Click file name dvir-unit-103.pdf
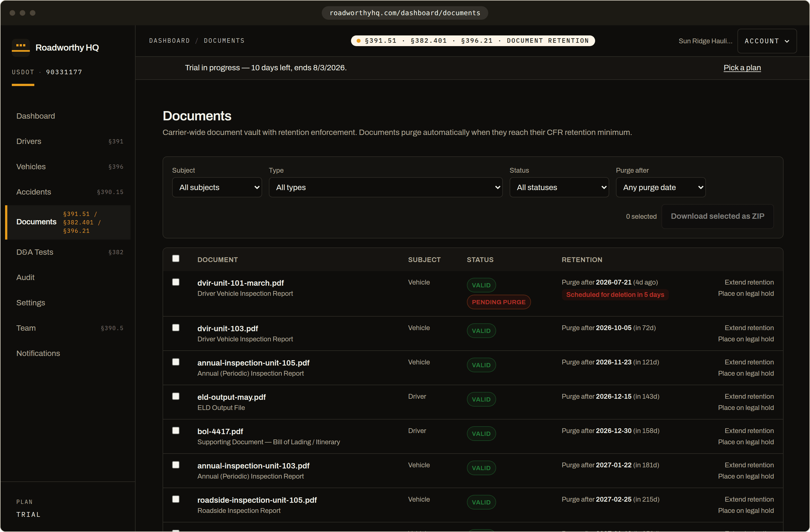 (x=228, y=329)
